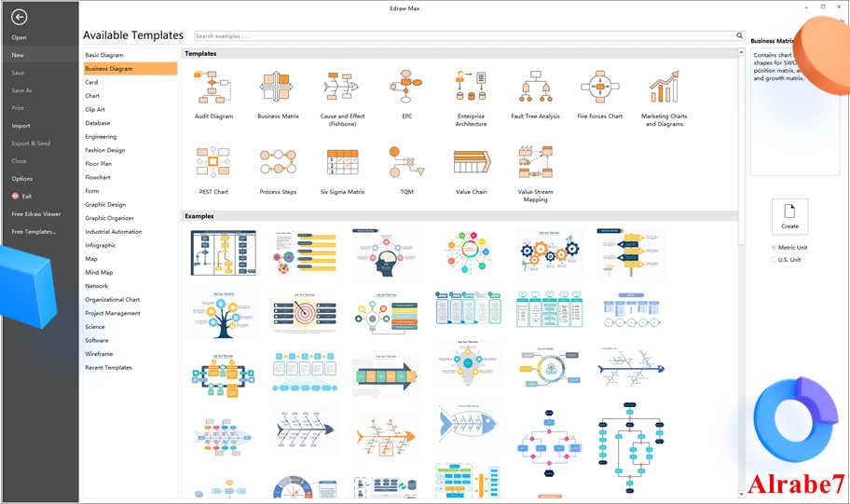
Task: Select the Flowchart category
Action: point(98,177)
